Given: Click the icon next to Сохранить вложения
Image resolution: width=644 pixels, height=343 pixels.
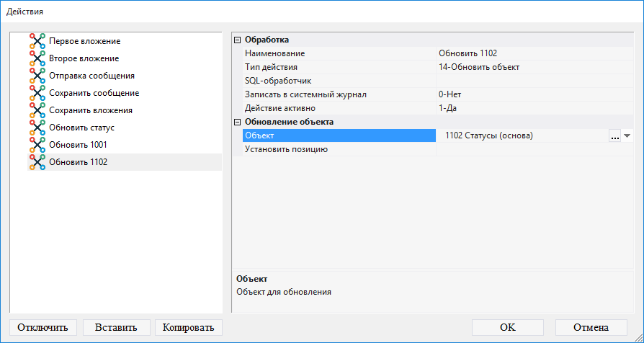Looking at the screenshot, I should click(x=37, y=110).
